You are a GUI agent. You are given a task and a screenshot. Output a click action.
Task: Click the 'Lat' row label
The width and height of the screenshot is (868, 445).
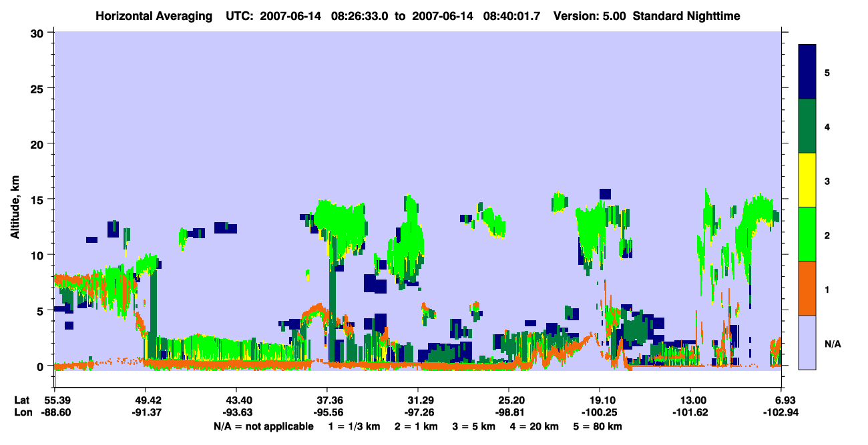point(21,400)
